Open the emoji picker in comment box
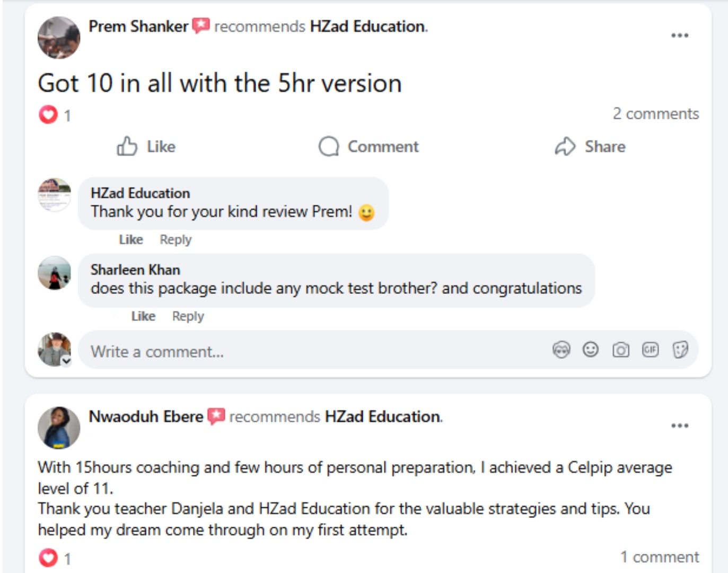Viewport: 728px width, 573px height. [590, 349]
